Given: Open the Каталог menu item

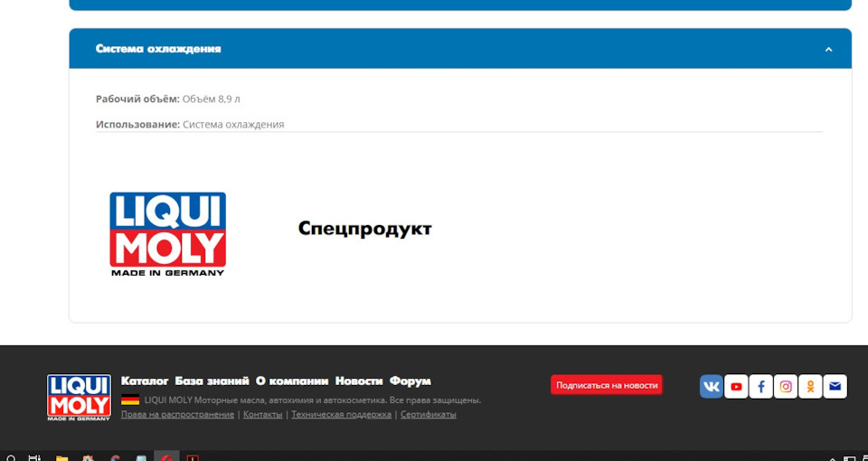Looking at the screenshot, I should click(x=145, y=381).
